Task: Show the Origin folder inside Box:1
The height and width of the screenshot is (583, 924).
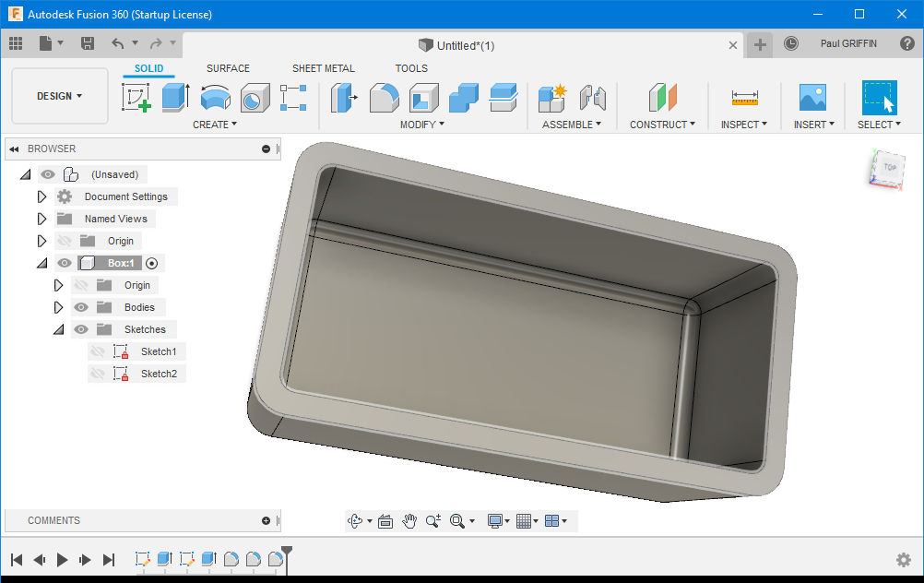Action: point(81,285)
